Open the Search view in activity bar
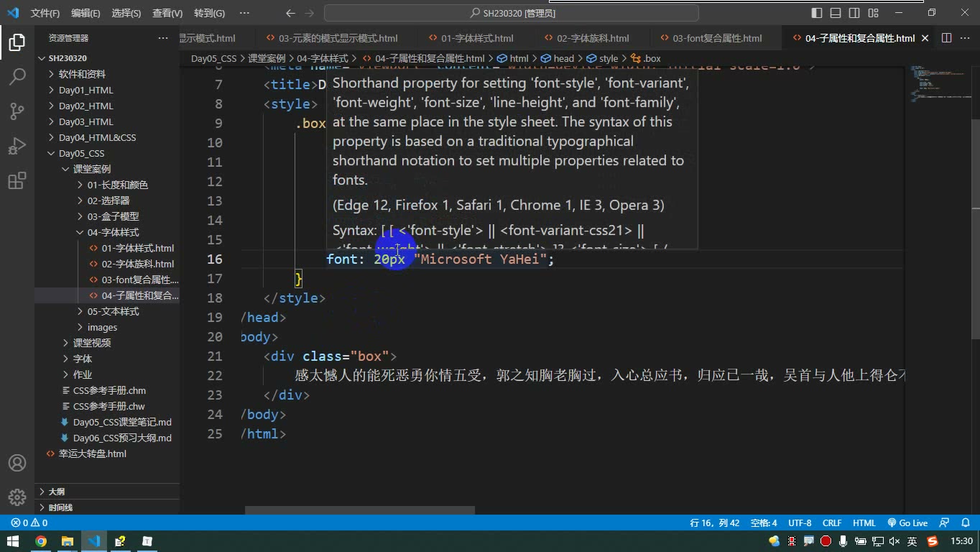The height and width of the screenshot is (552, 980). tap(17, 77)
